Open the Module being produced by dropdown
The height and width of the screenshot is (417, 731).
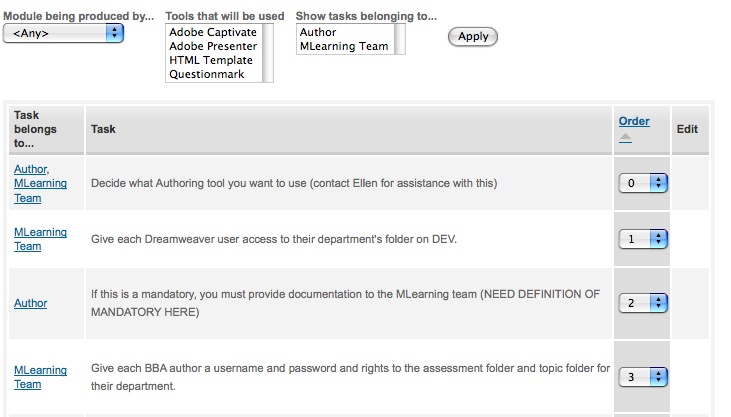pyautogui.click(x=63, y=34)
